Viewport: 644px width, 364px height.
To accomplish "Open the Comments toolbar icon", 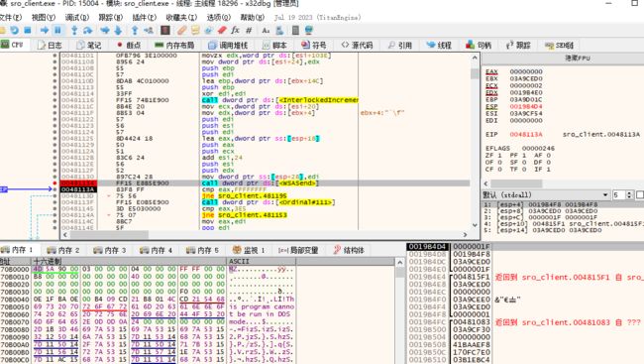I will (x=195, y=30).
